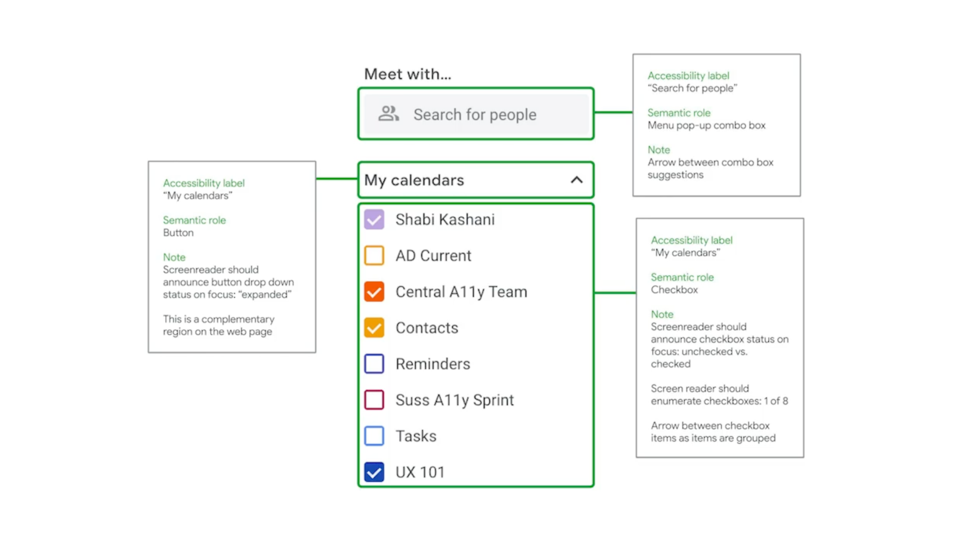Select the Shabi Kashani calendar label
This screenshot has height=546, width=980.
tap(445, 220)
